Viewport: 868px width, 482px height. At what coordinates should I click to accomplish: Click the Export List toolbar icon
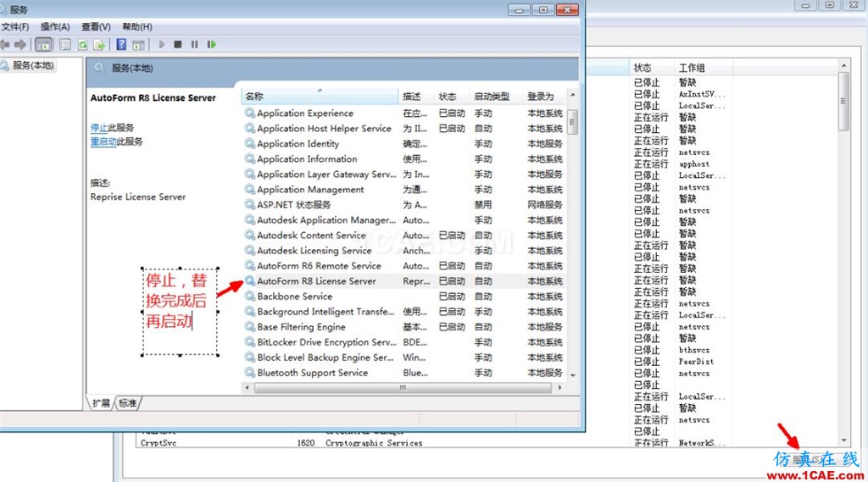pos(99,45)
